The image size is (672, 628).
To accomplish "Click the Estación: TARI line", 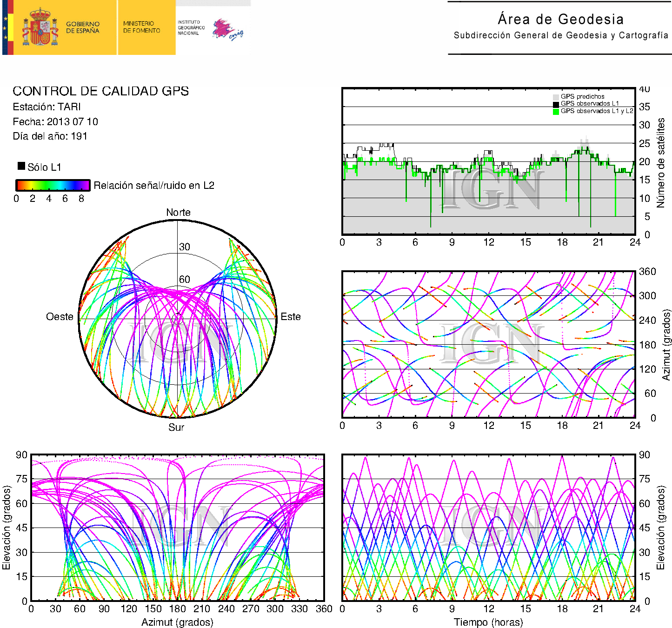I will 47,107.
